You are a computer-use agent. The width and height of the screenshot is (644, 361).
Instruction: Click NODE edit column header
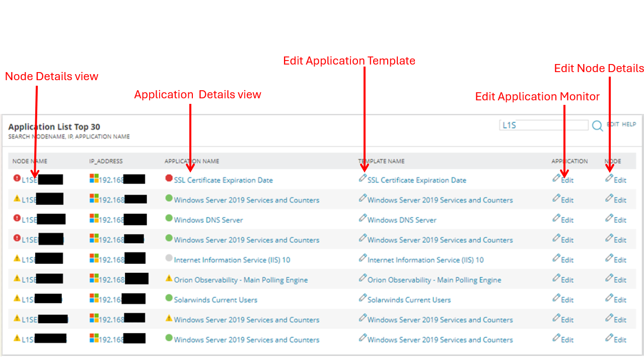pyautogui.click(x=613, y=161)
